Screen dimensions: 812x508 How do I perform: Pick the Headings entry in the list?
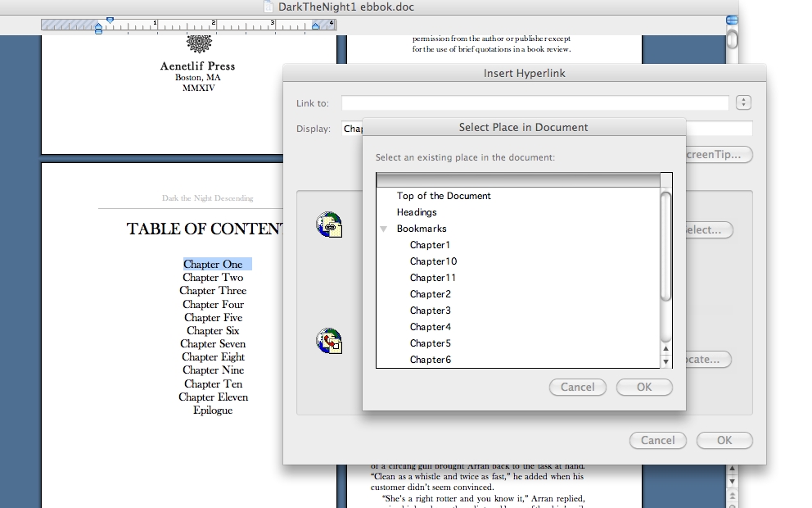pos(417,212)
